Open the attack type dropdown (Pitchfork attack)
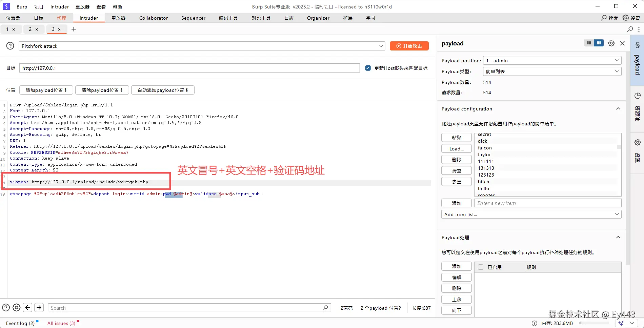 202,46
